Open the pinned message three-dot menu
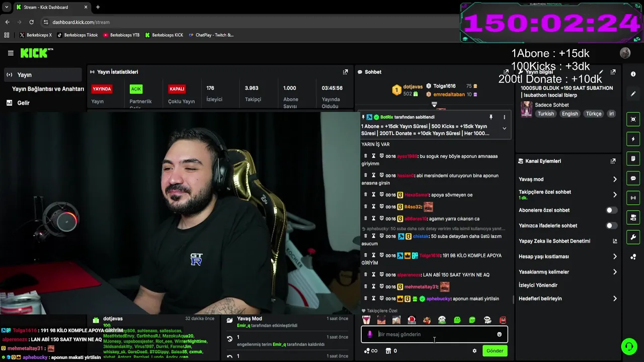The height and width of the screenshot is (362, 644). (504, 117)
